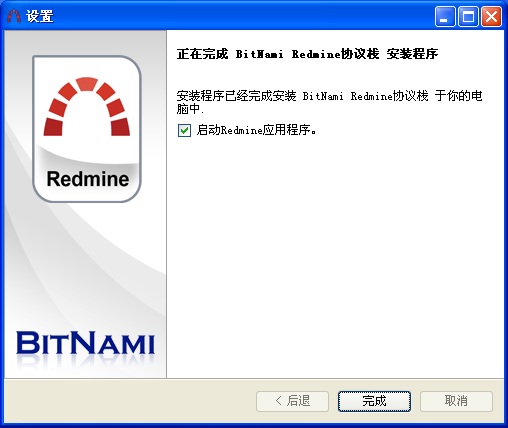Click the 取消 cancel button
508x428 pixels.
[x=456, y=401]
